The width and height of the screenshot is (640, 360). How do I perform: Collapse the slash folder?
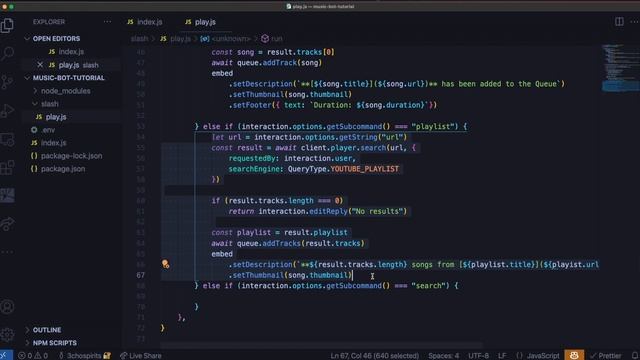click(x=49, y=104)
